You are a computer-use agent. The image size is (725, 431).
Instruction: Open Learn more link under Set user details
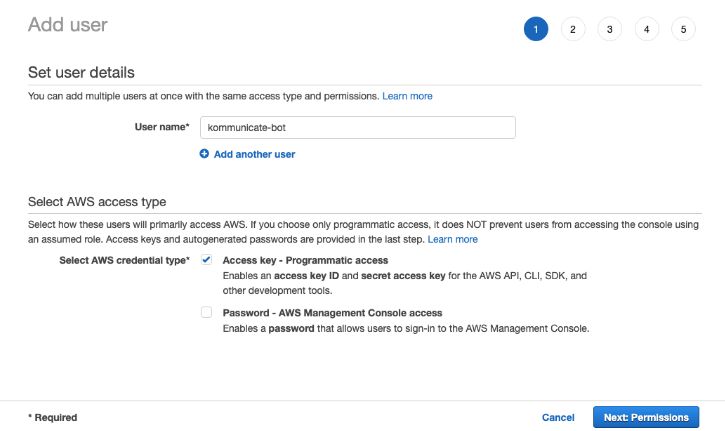[407, 96]
